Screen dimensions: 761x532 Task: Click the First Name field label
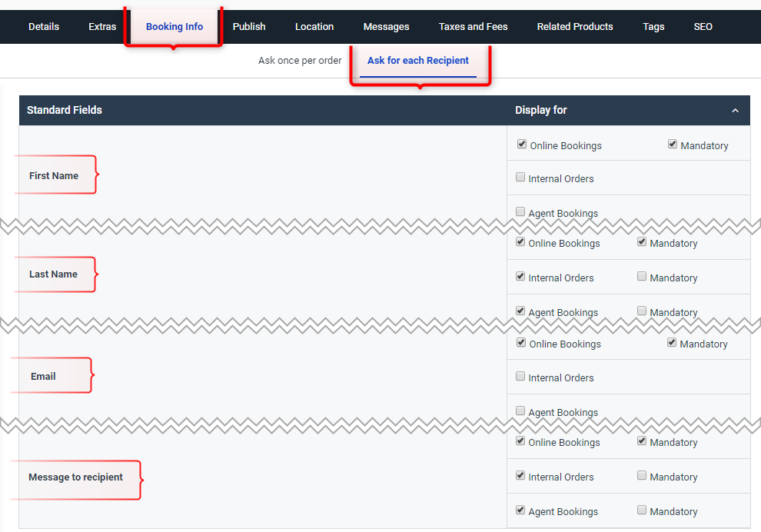[x=54, y=176]
